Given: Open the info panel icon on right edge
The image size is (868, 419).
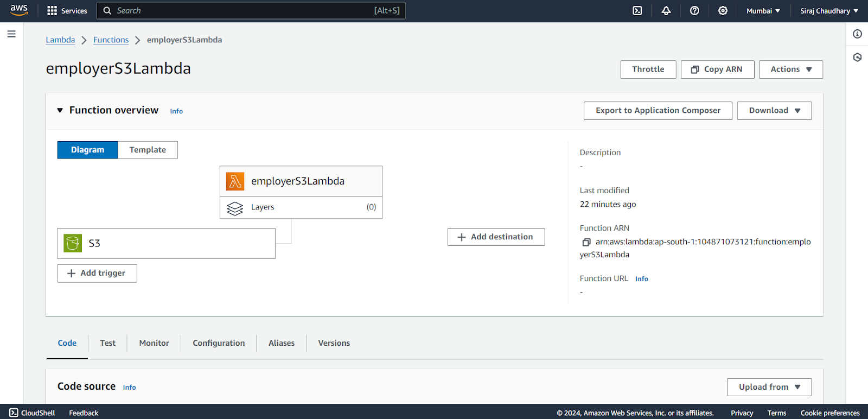Looking at the screenshot, I should (857, 34).
